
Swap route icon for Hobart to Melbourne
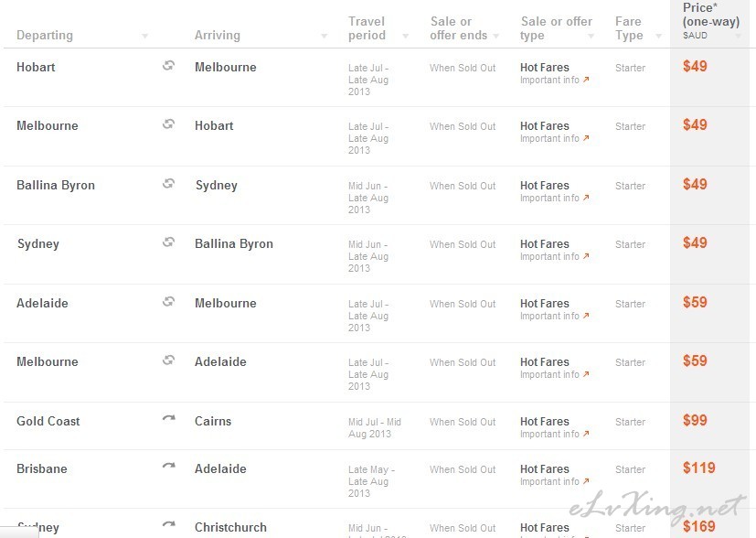168,66
